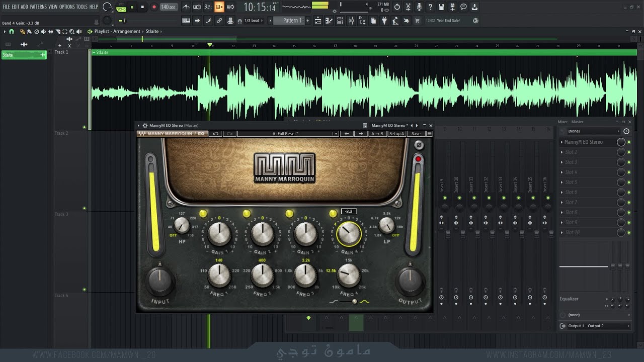Viewport: 644px width, 362px height.
Task: Pause playback with the transport pause button
Action: tap(132, 7)
